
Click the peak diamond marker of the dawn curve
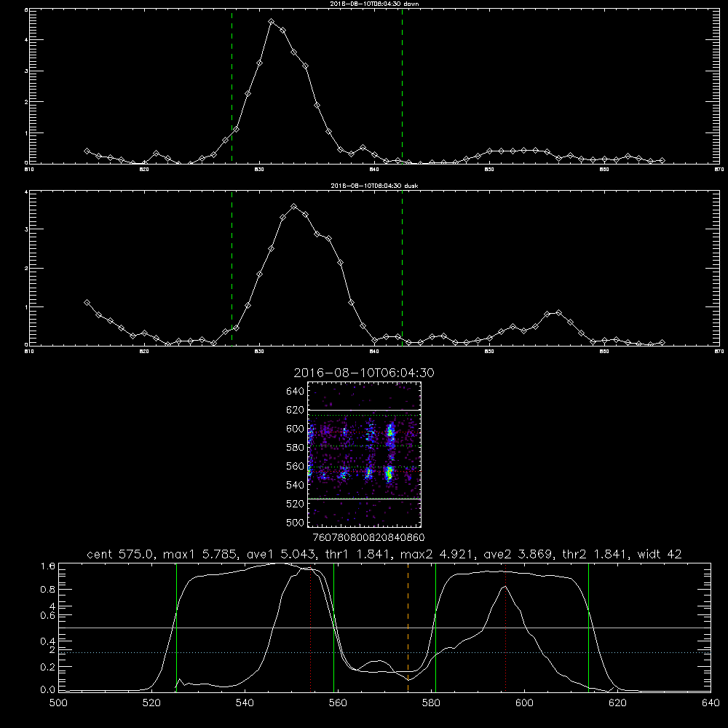point(271,22)
